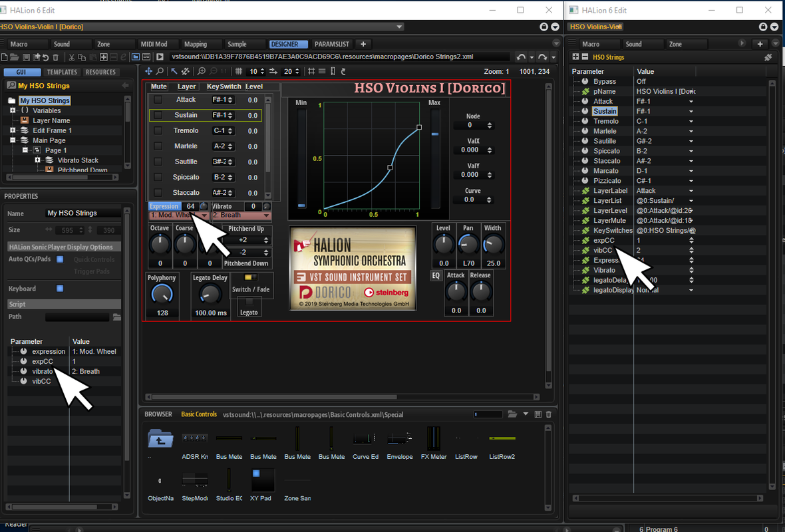Screen dimensions: 785x532
Task: Copy selection with the copy icon
Action: point(82,58)
